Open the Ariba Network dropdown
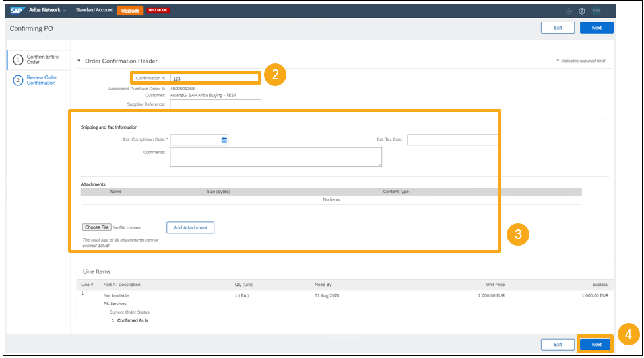This screenshot has width=644, height=358. click(x=48, y=10)
